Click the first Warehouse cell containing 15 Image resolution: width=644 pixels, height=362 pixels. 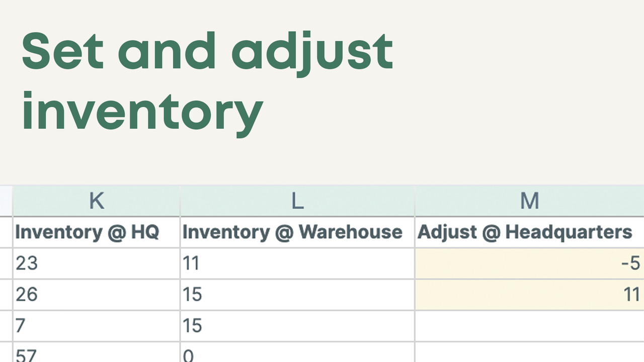[x=297, y=294]
